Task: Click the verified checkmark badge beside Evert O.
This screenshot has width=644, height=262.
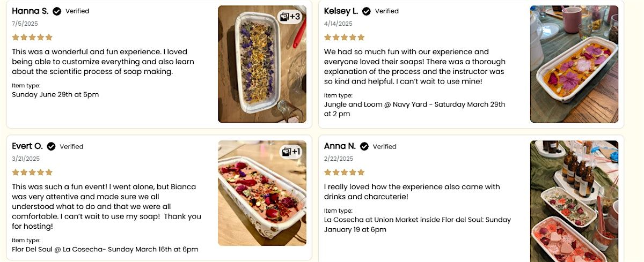Action: [x=51, y=146]
